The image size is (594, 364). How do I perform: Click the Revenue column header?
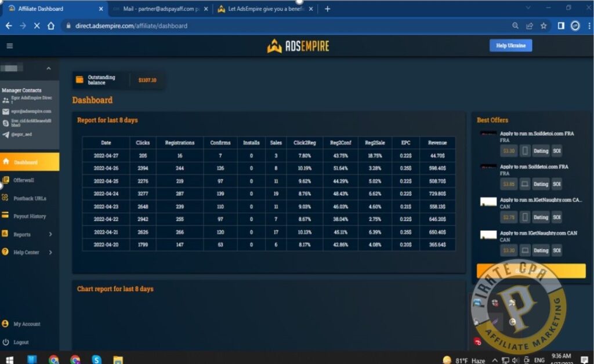tap(437, 143)
